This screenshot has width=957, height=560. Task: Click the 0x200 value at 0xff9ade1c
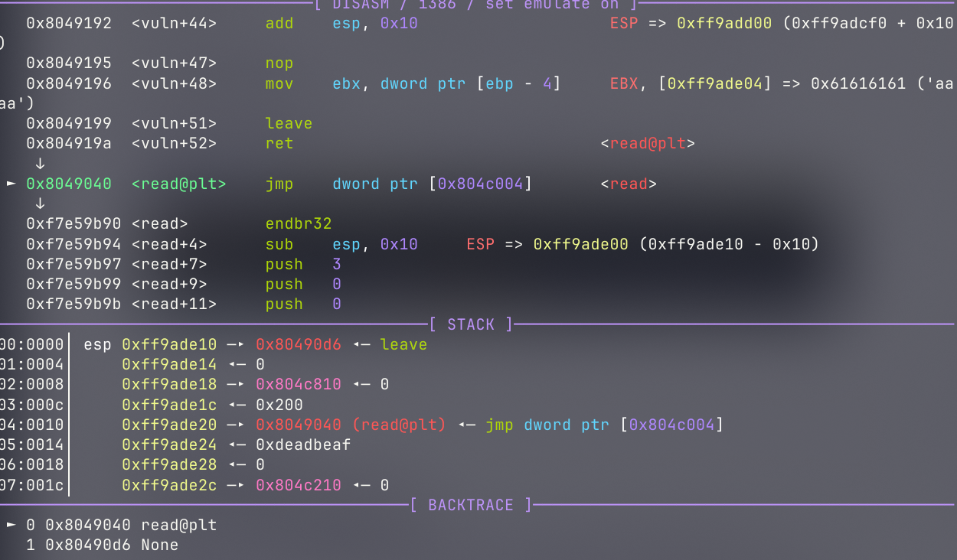click(x=279, y=405)
